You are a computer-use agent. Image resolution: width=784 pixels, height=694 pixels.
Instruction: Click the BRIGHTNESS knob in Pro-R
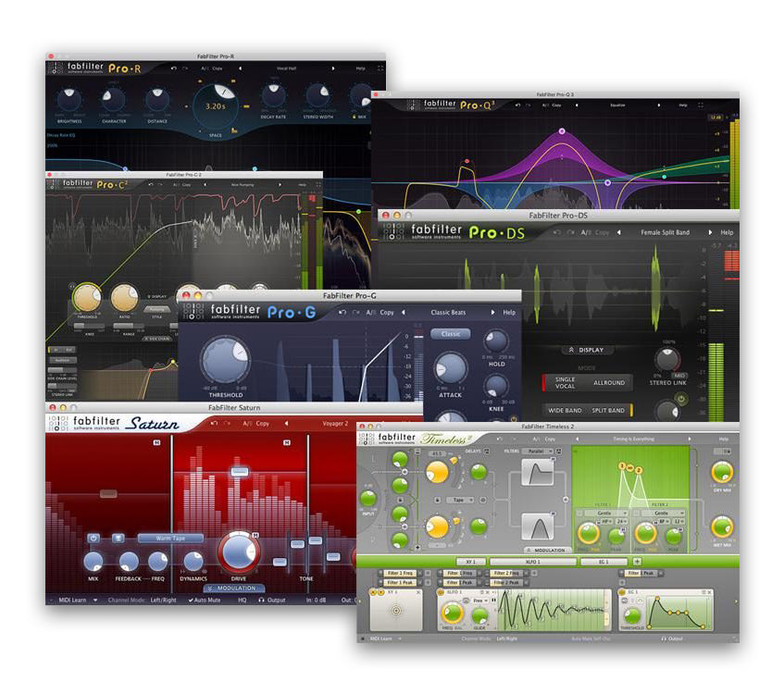pyautogui.click(x=69, y=99)
